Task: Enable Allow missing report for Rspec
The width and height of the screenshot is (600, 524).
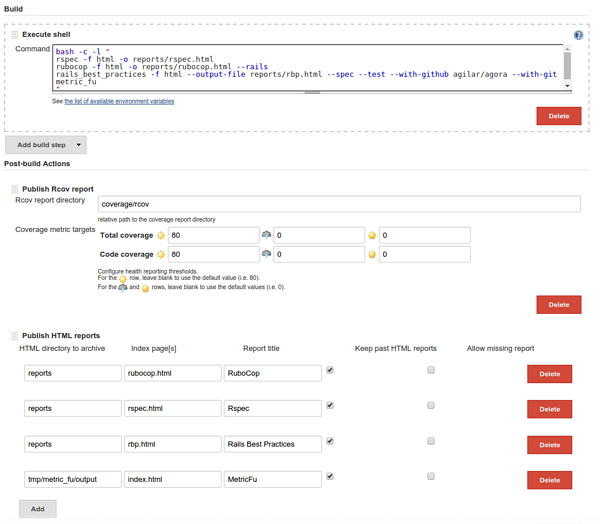Action: [431, 406]
